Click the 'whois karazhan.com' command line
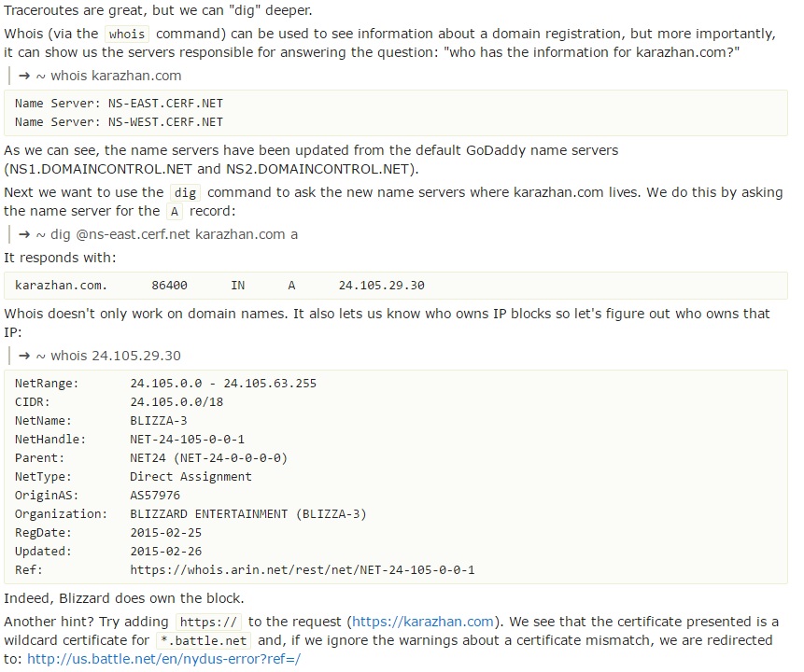Image resolution: width=804 pixels, height=672 pixels. pos(108,76)
